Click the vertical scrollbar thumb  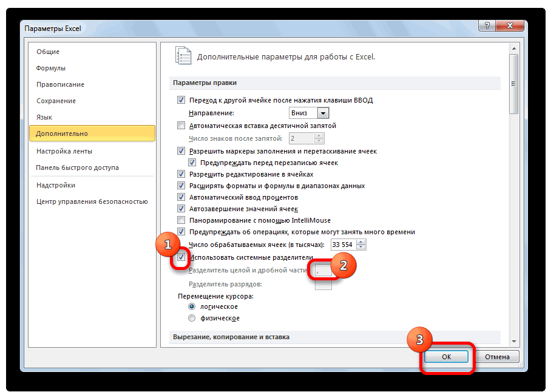point(514,84)
